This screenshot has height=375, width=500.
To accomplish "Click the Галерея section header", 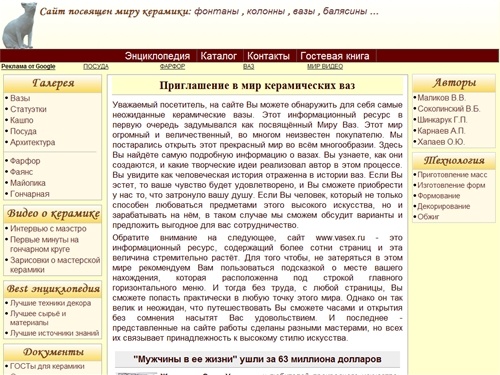I will click(x=53, y=83).
